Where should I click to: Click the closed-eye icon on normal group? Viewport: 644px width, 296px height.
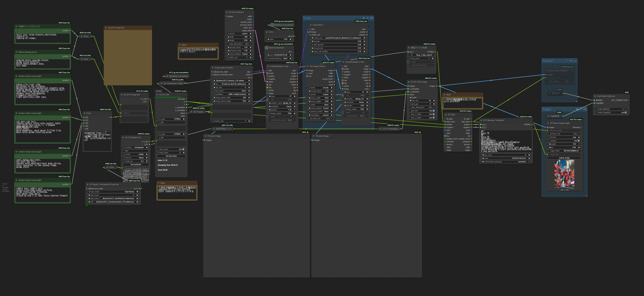[x=575, y=61]
